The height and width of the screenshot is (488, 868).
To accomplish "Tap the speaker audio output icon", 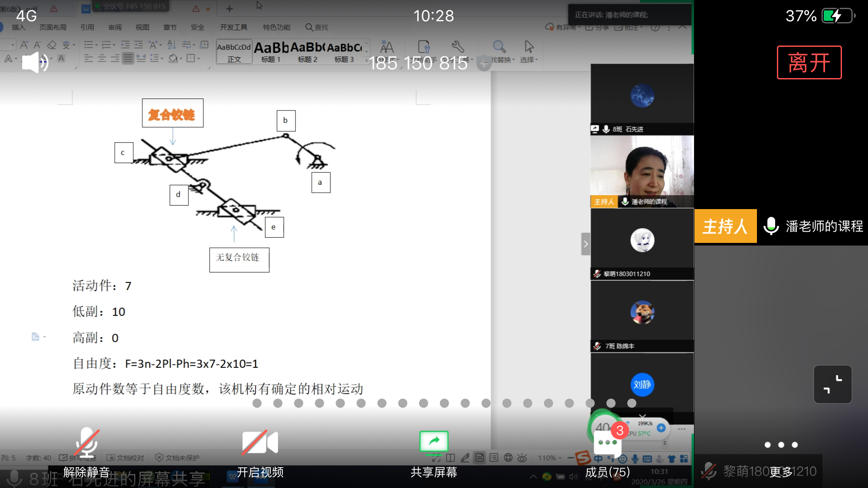I will pos(35,62).
